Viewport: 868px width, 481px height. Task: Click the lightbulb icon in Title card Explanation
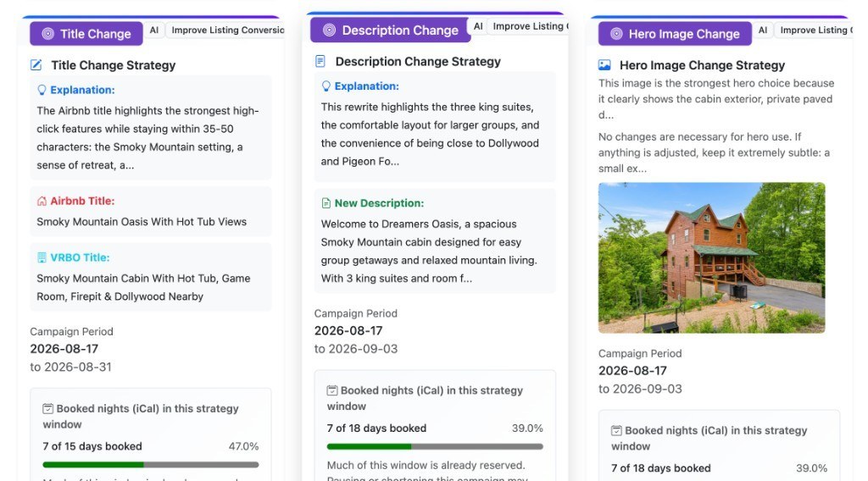point(42,90)
